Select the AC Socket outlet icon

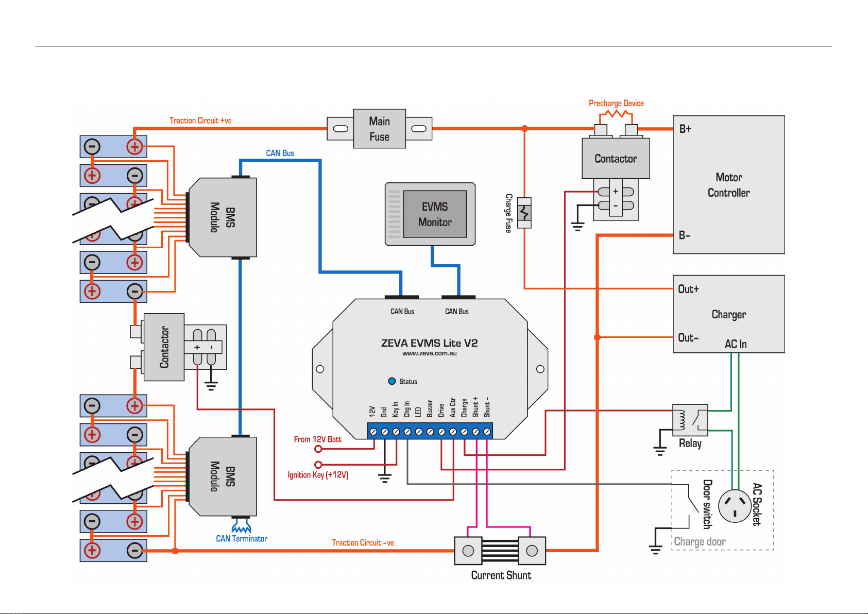coord(734,506)
